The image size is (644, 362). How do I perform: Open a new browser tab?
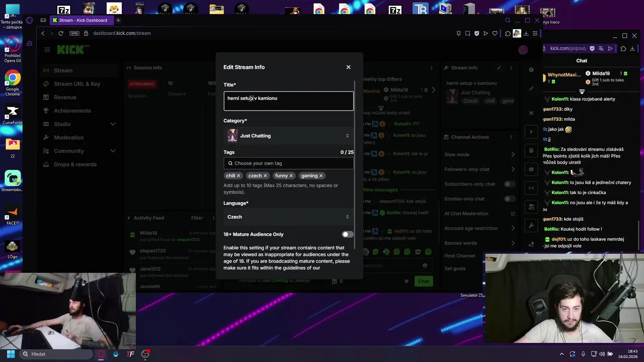coord(118,20)
